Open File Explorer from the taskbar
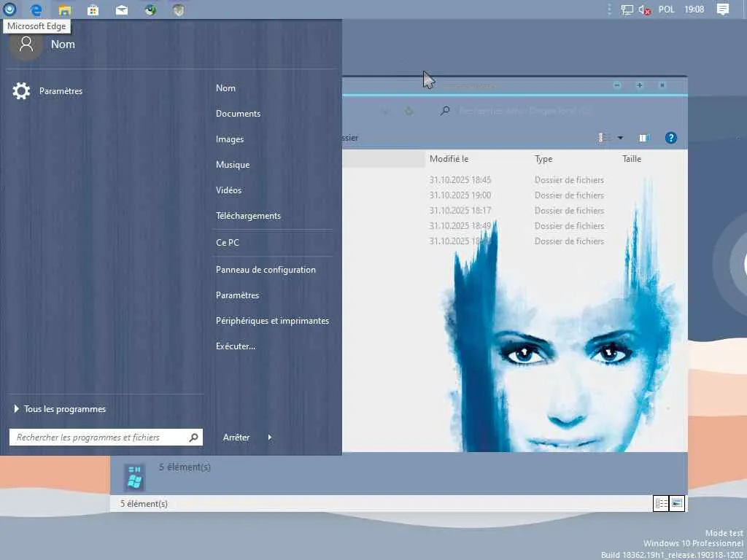747x560 pixels. pyautogui.click(x=65, y=9)
